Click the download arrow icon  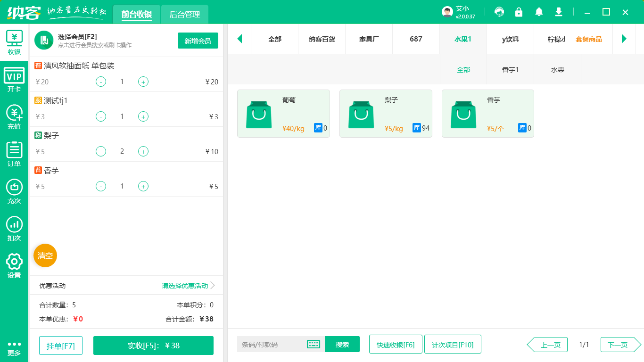click(559, 12)
